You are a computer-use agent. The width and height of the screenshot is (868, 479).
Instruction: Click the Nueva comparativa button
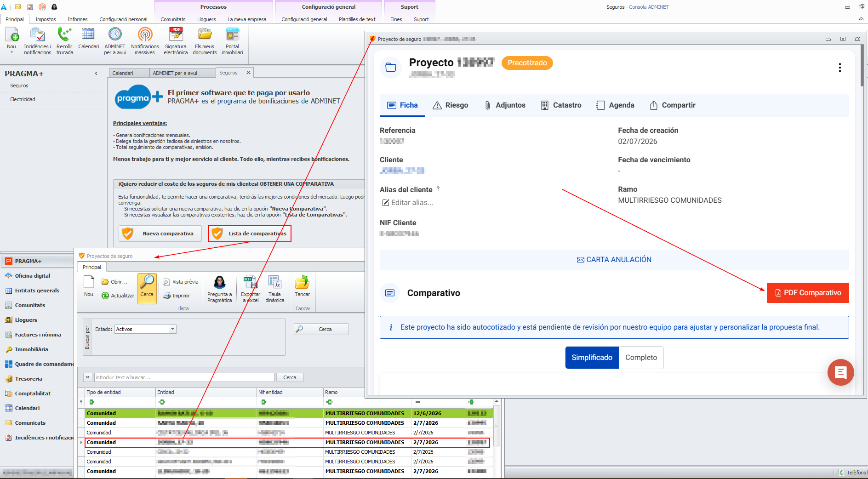(x=160, y=234)
